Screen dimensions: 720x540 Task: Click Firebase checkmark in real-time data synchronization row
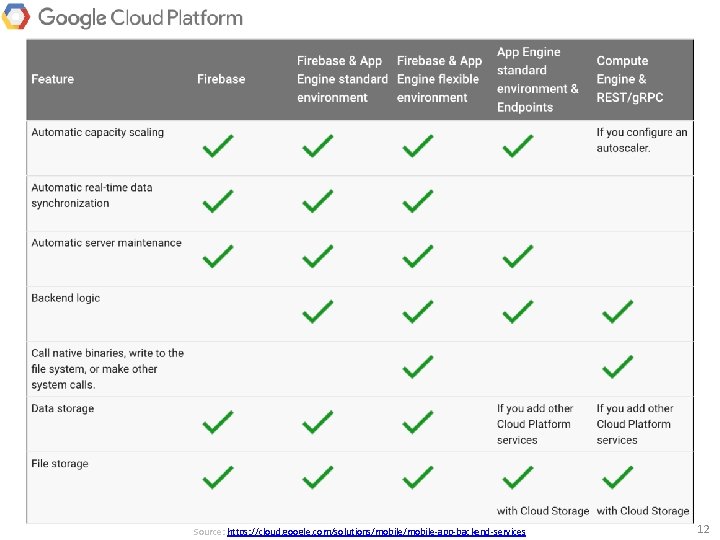[x=218, y=201]
